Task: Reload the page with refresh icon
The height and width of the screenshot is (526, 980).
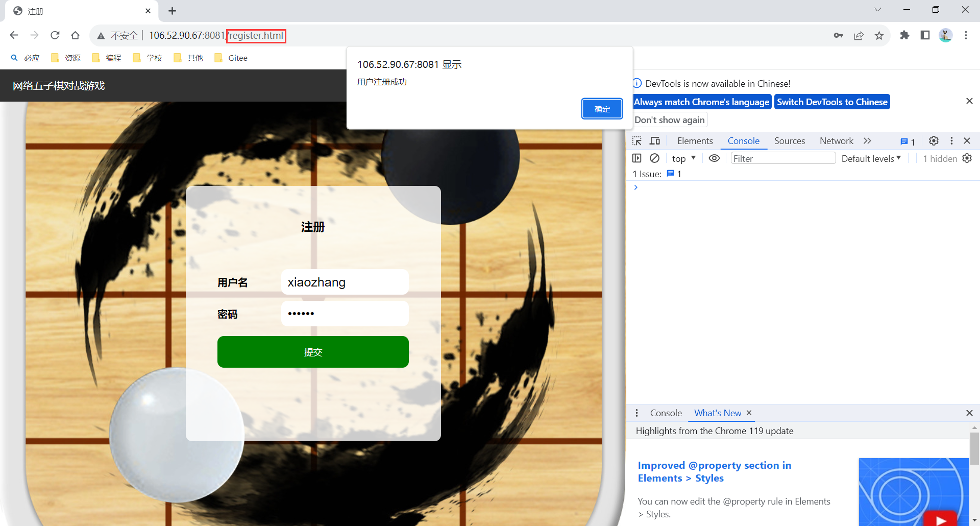Action: [x=55, y=35]
